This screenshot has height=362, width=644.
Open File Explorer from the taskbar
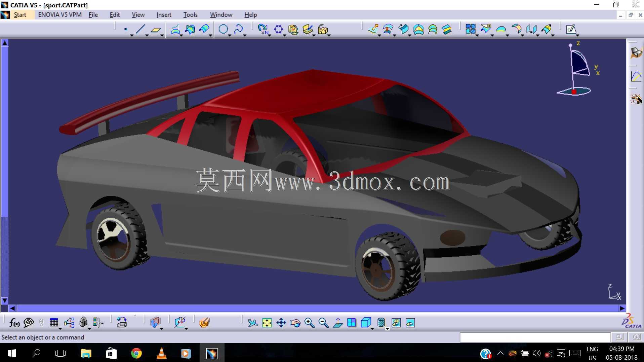(86, 353)
